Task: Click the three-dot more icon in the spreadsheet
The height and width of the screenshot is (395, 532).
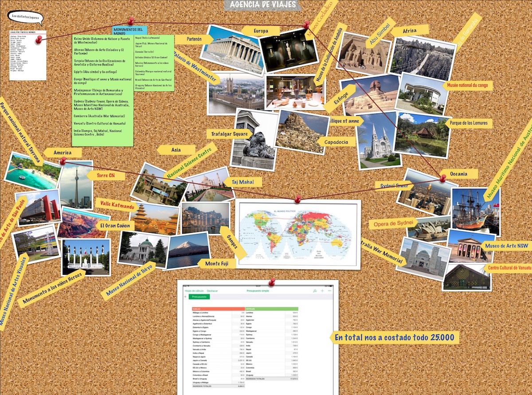Action: [329, 291]
